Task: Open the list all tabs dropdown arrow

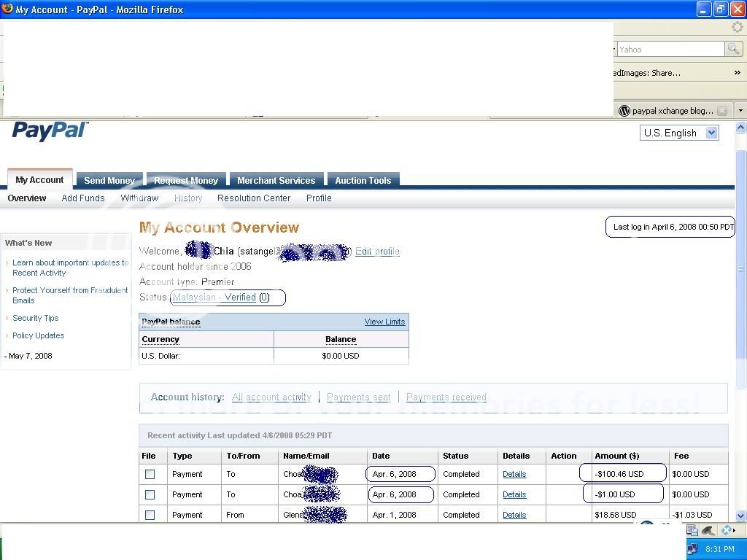Action: point(740,111)
